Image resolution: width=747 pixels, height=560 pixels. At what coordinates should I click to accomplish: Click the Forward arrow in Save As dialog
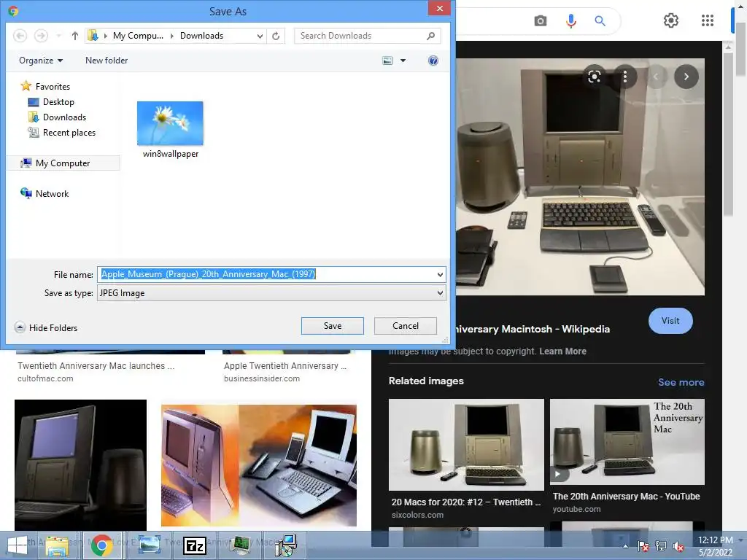[x=42, y=36]
